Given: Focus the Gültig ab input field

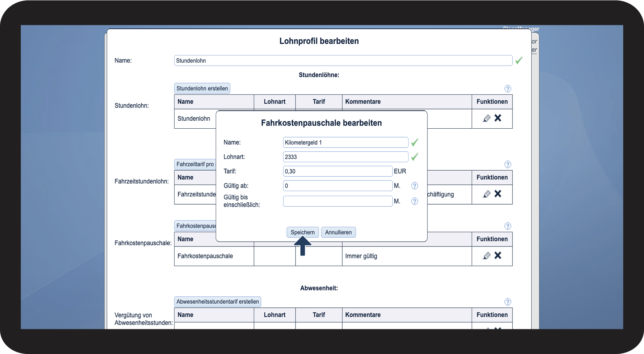Looking at the screenshot, I should (338, 186).
